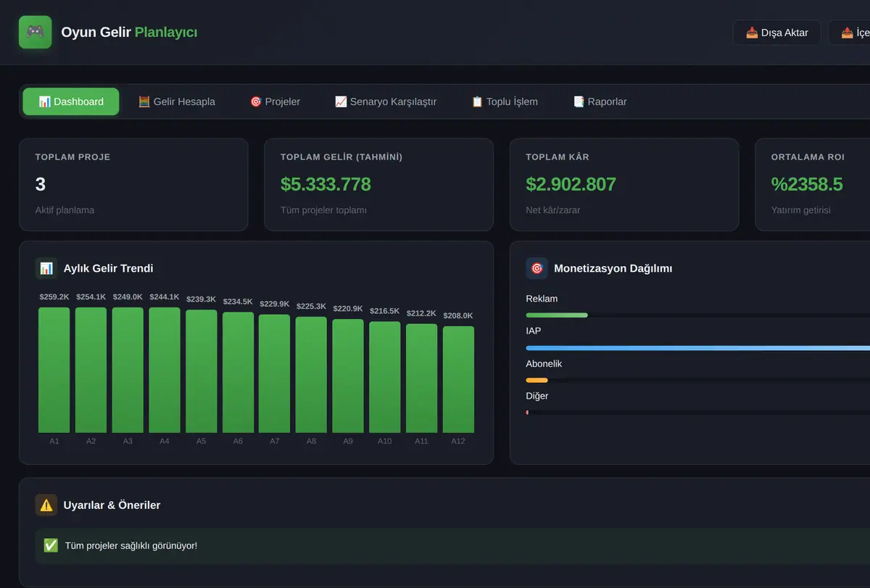Click the $2.902.807 total profit value
870x588 pixels.
pyautogui.click(x=571, y=184)
